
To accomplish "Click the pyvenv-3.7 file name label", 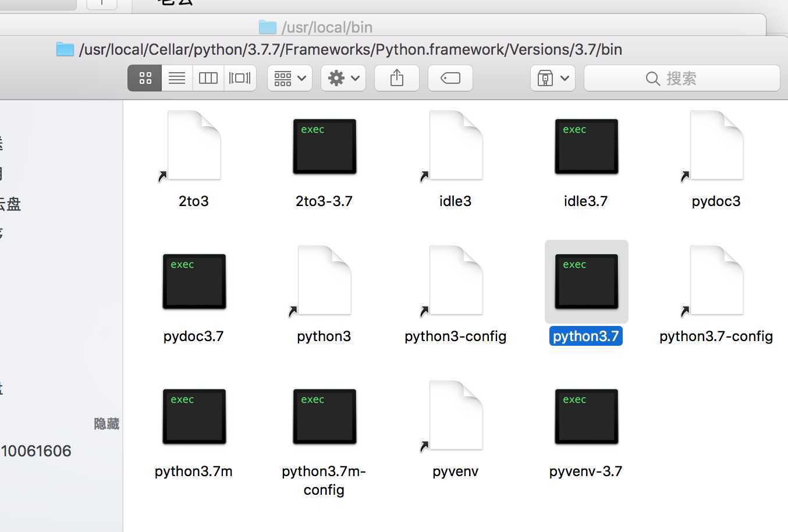I will pyautogui.click(x=586, y=471).
